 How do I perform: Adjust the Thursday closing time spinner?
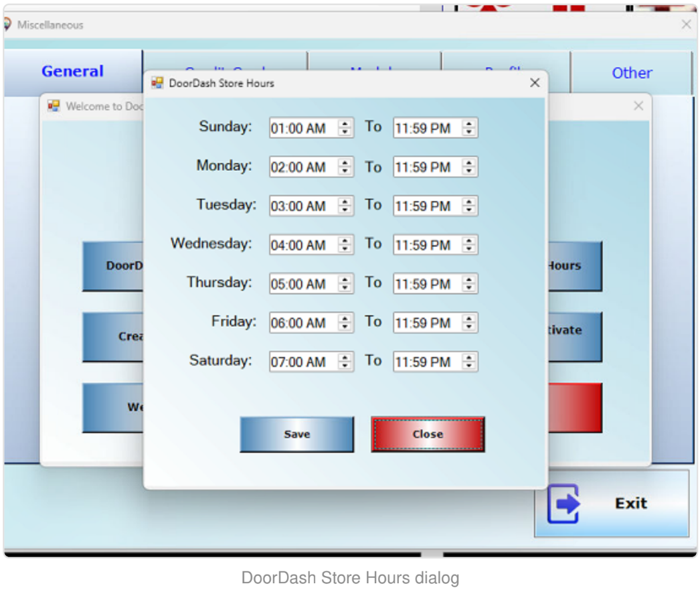click(x=468, y=283)
